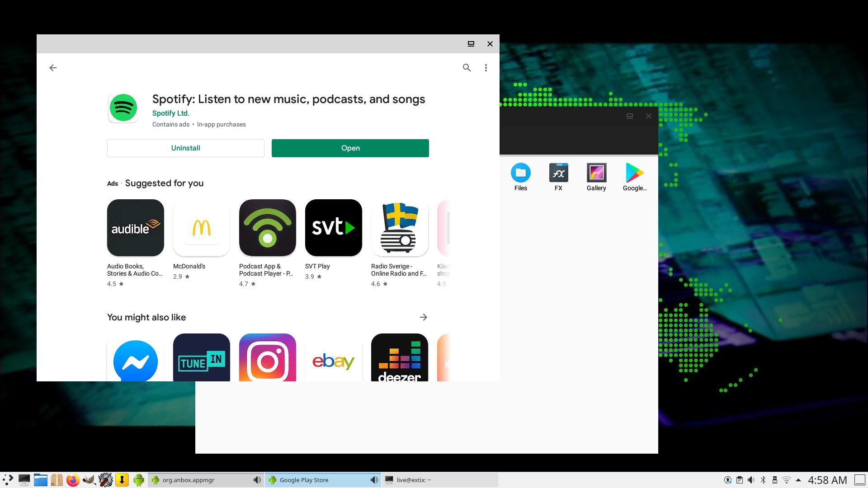Open Wi-Fi network settings in tray
This screenshot has width=868, height=488.
(787, 480)
